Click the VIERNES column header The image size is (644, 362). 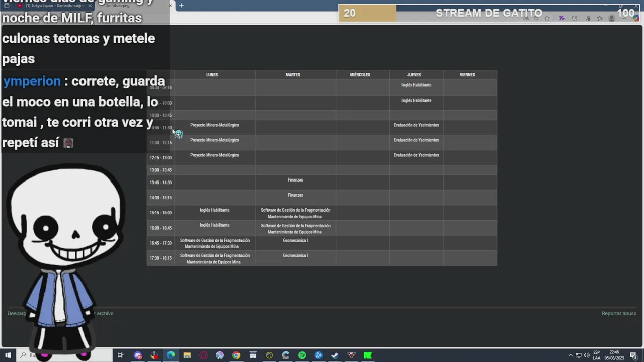click(467, 75)
